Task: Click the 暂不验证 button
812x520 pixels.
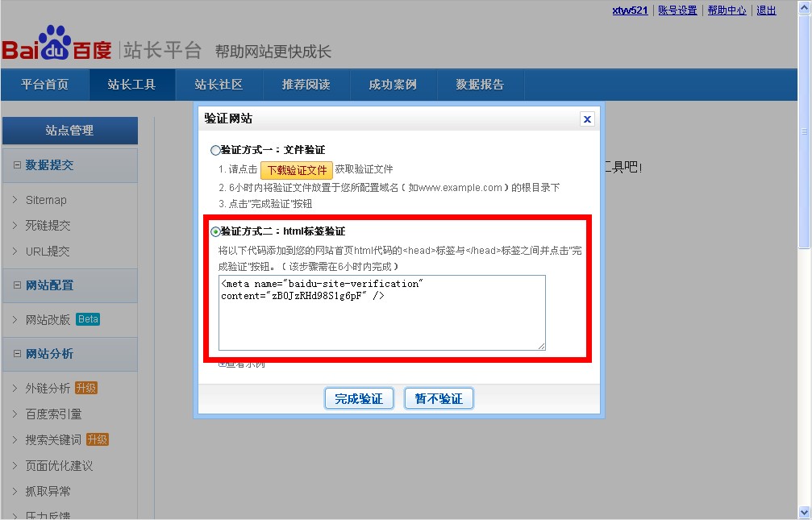Action: tap(439, 397)
